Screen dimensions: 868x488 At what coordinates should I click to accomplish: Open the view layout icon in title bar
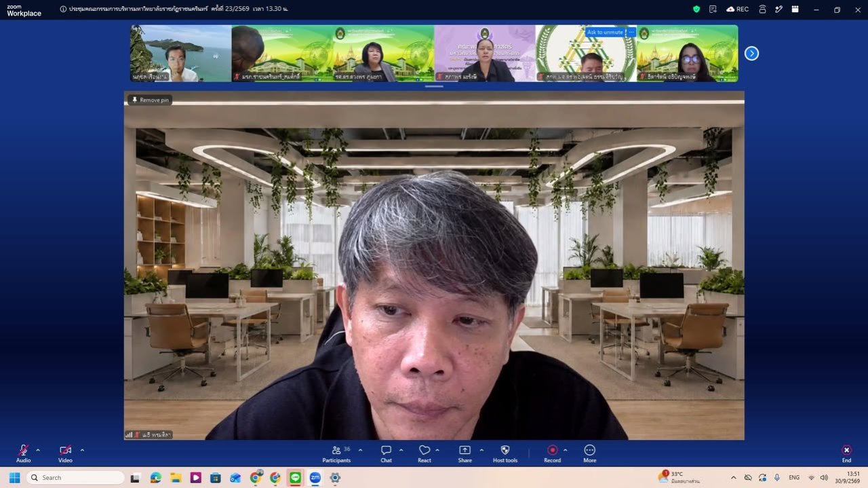795,10
